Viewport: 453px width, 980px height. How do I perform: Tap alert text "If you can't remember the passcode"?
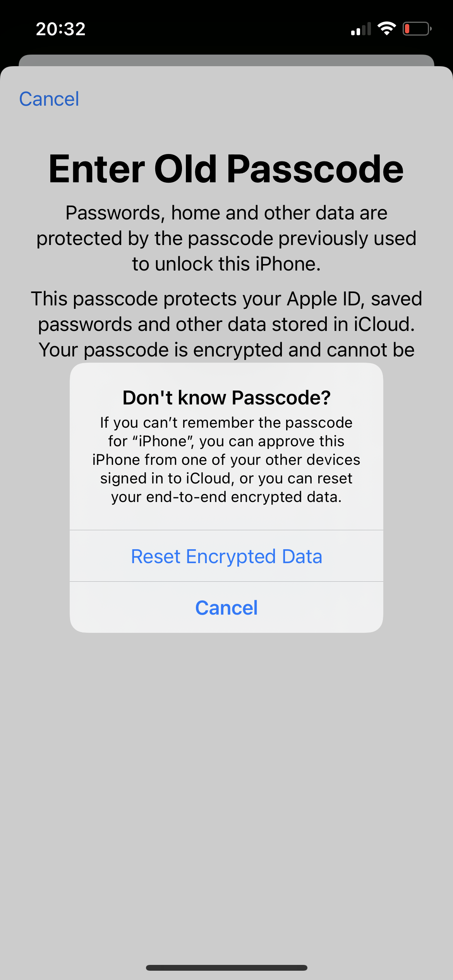tap(226, 423)
